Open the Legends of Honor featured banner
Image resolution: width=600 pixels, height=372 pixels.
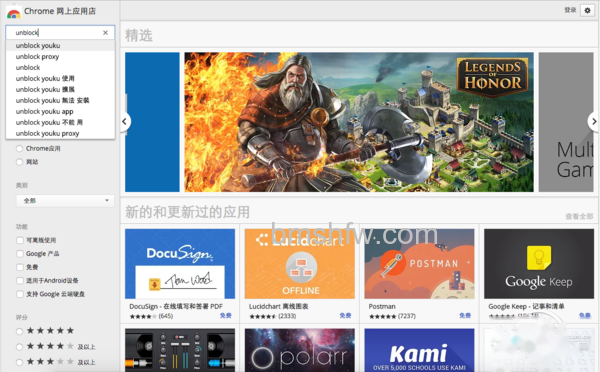point(359,122)
